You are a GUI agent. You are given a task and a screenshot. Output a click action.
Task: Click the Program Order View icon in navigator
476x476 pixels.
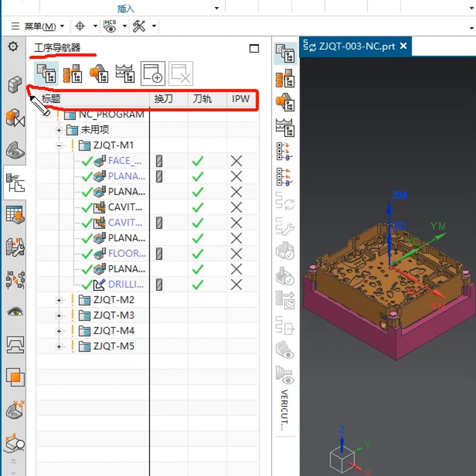coord(46,73)
